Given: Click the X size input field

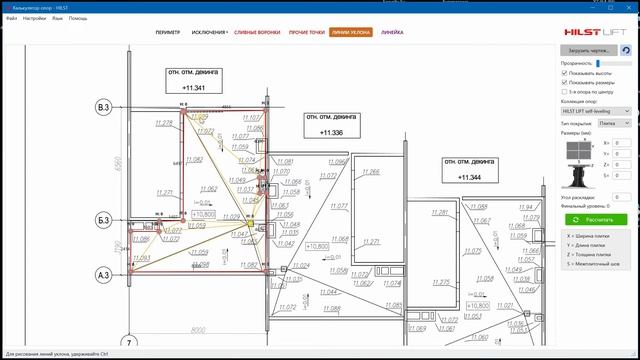Looking at the screenshot, I should [622, 143].
